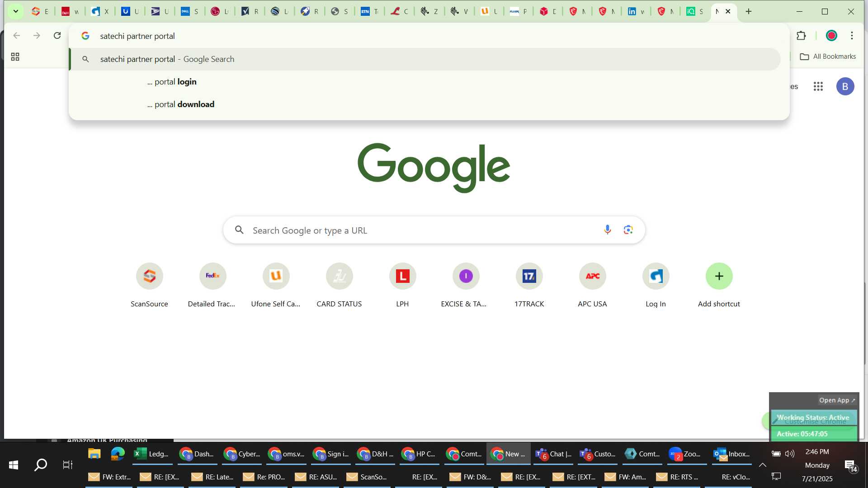
Task: Switch to the ScanSource browser tab
Action: coord(40,11)
